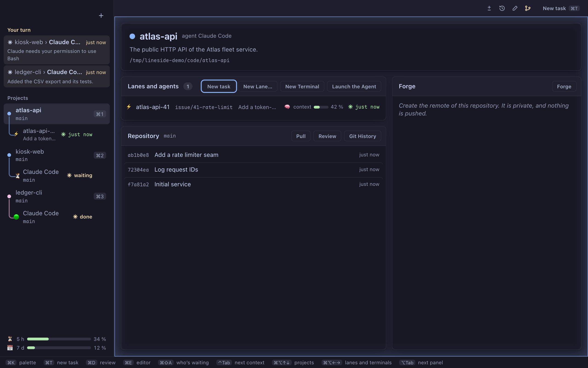The width and height of the screenshot is (588, 368).
Task: Click the ⌘2 shortcut badge on kiosk-web
Action: point(100,155)
